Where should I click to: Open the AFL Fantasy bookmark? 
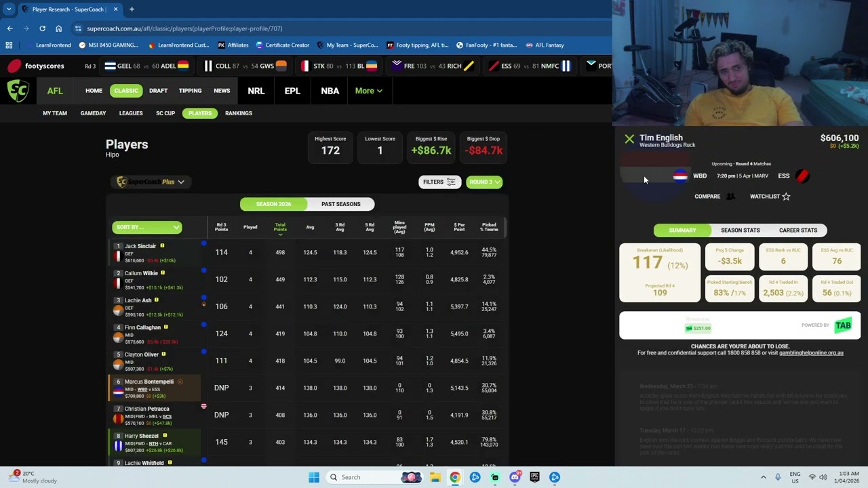[545, 45]
